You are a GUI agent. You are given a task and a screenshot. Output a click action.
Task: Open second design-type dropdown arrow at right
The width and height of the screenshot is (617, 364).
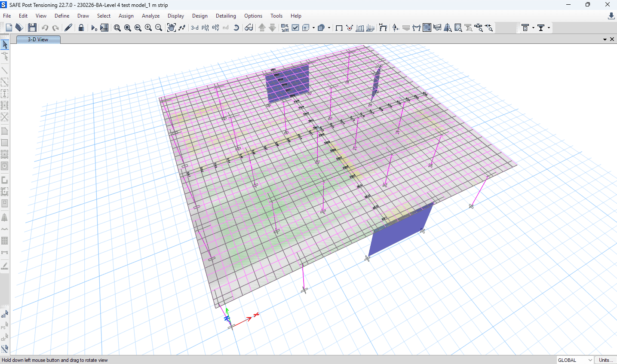pyautogui.click(x=549, y=28)
